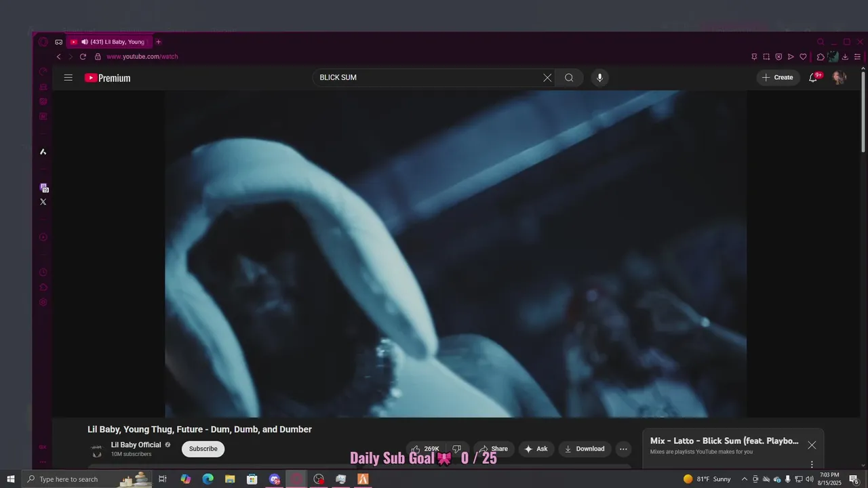
Task: Like the video showing 269K
Action: [425, 449]
